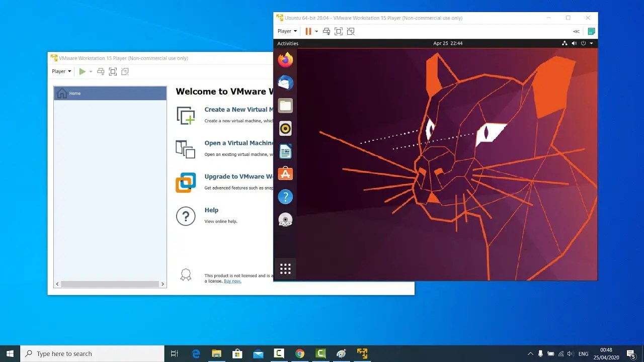Enter full screen mode for the Ubuntu VM

338,31
